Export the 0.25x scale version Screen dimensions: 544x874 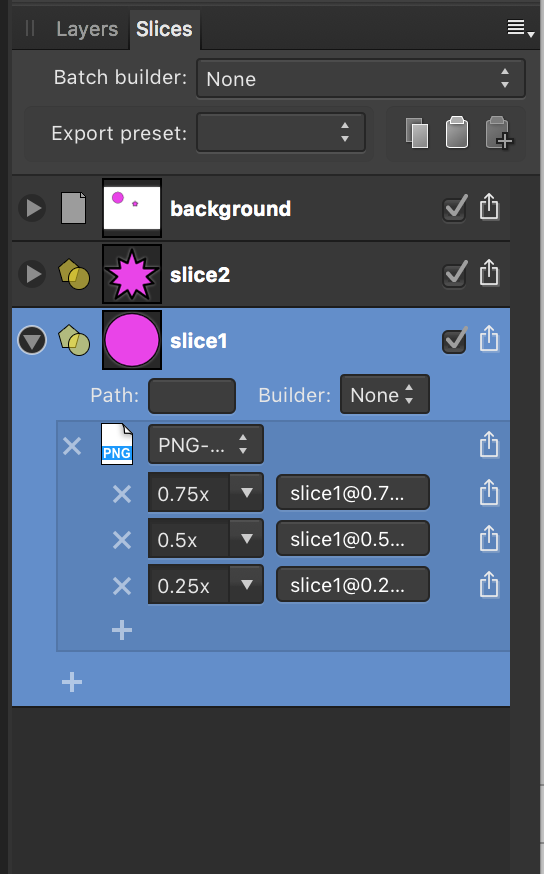489,585
